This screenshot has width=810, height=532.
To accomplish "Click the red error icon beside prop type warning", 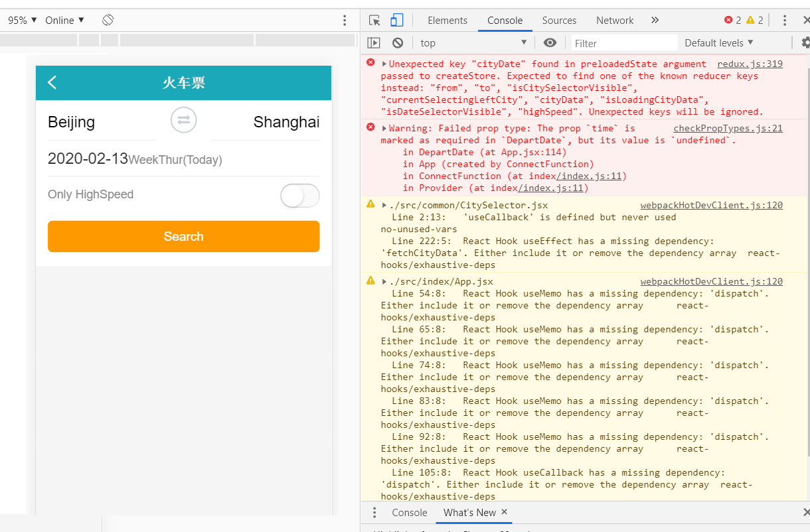I will (x=370, y=126).
